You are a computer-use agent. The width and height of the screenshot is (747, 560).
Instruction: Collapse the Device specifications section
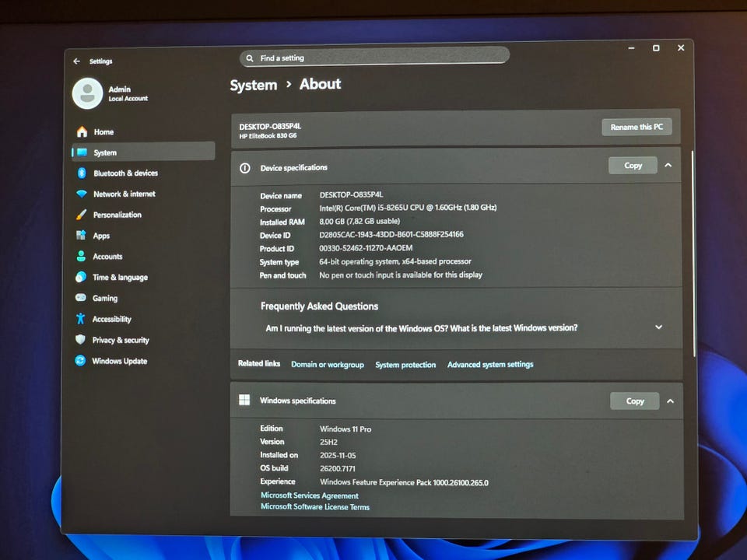click(x=668, y=165)
